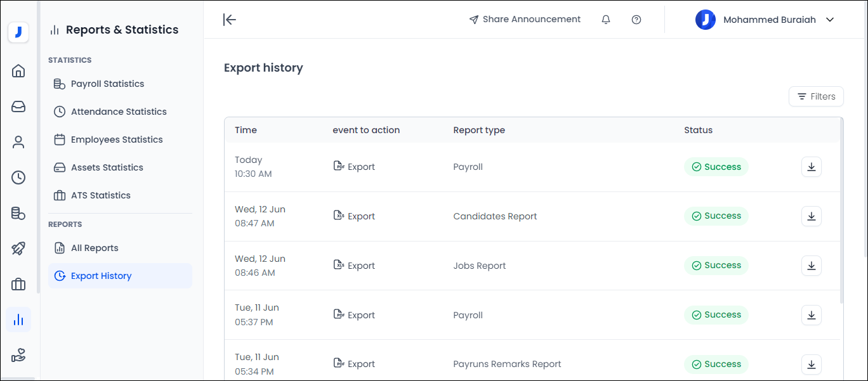The height and width of the screenshot is (381, 868).
Task: Go to Attendance Statistics
Action: tap(119, 112)
